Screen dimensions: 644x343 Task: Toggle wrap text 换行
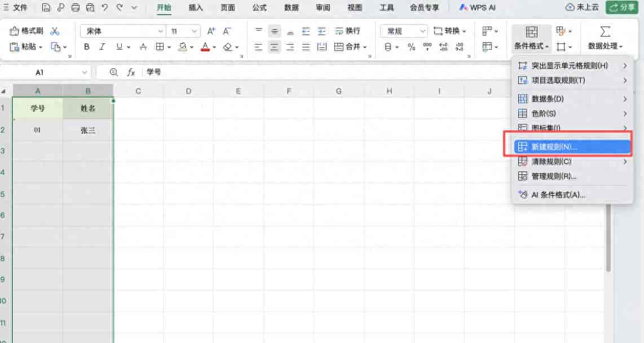(x=347, y=31)
